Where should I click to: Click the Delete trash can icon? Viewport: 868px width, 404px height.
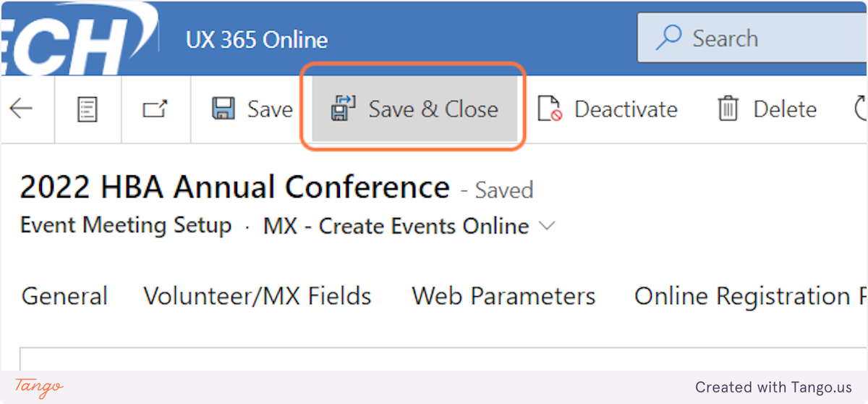point(727,109)
